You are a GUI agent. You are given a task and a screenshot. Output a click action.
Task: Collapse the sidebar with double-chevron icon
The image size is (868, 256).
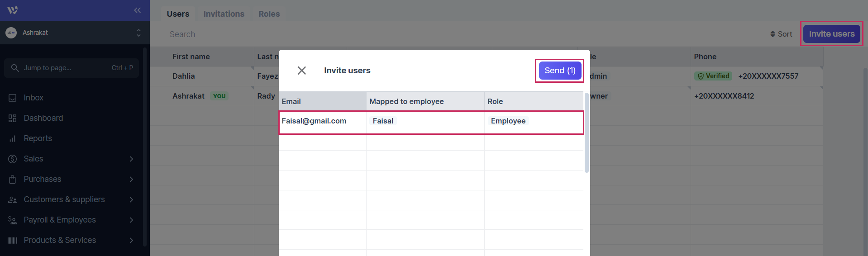pos(137,10)
